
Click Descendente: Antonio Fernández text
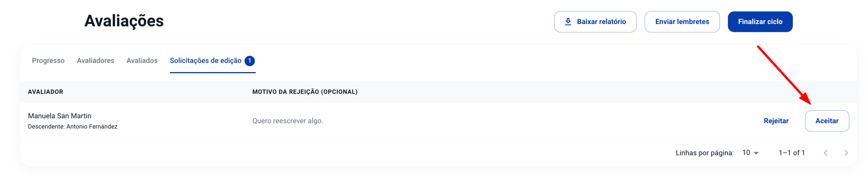(x=73, y=127)
